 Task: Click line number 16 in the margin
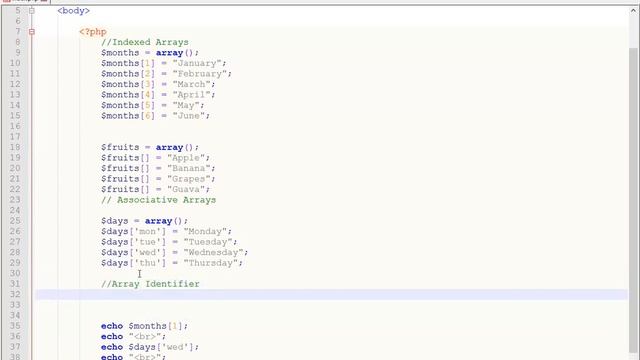[15, 126]
